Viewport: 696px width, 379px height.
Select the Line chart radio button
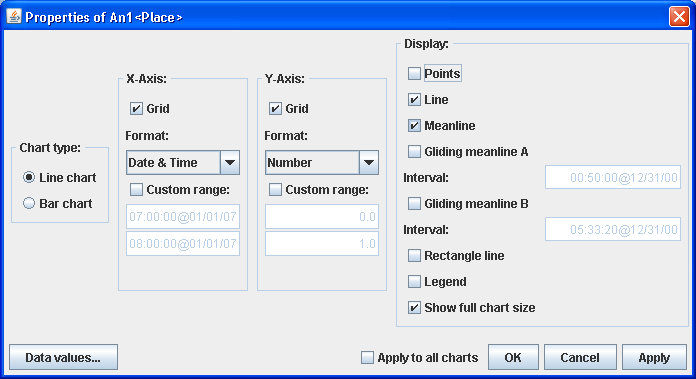point(29,178)
